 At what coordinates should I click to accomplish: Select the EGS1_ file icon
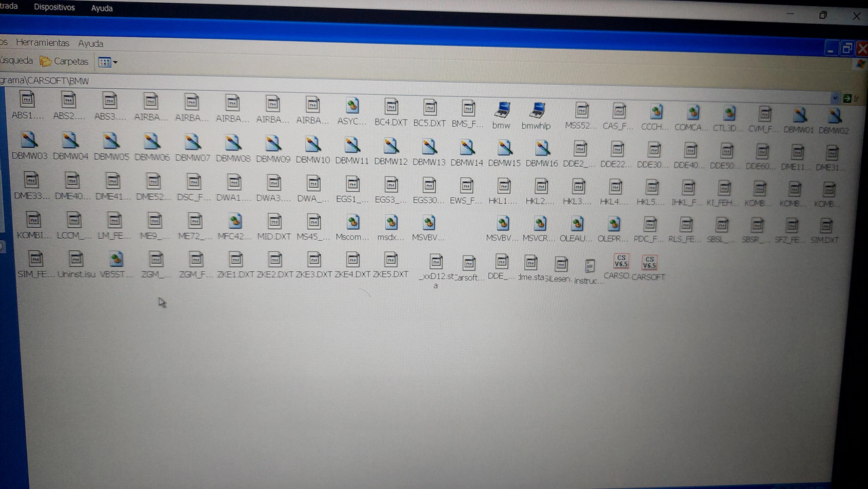click(353, 184)
